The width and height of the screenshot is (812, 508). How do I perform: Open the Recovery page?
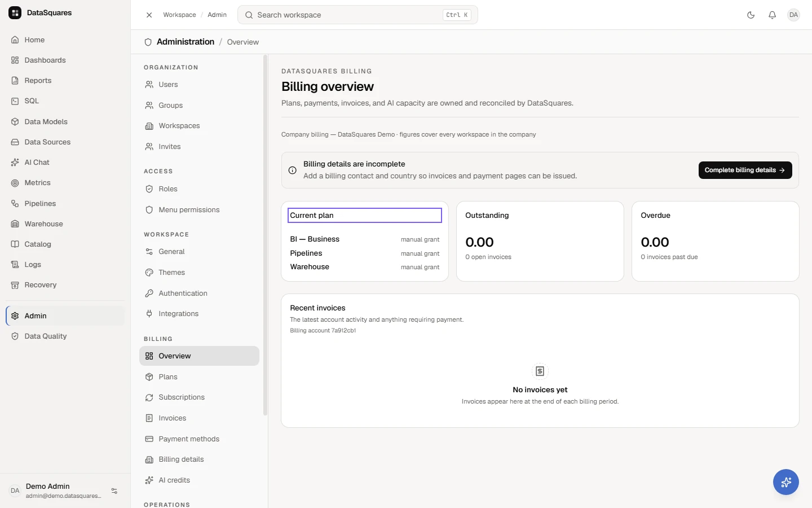point(65,285)
